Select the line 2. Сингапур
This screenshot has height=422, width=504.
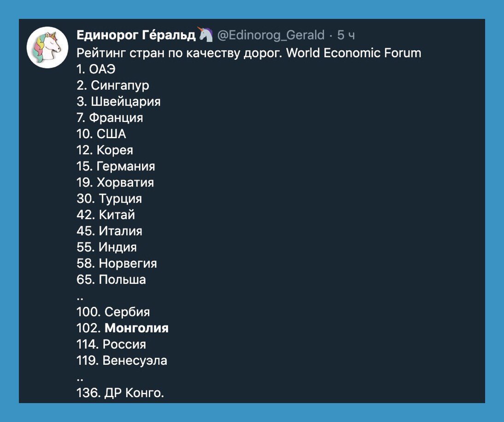pos(113,86)
